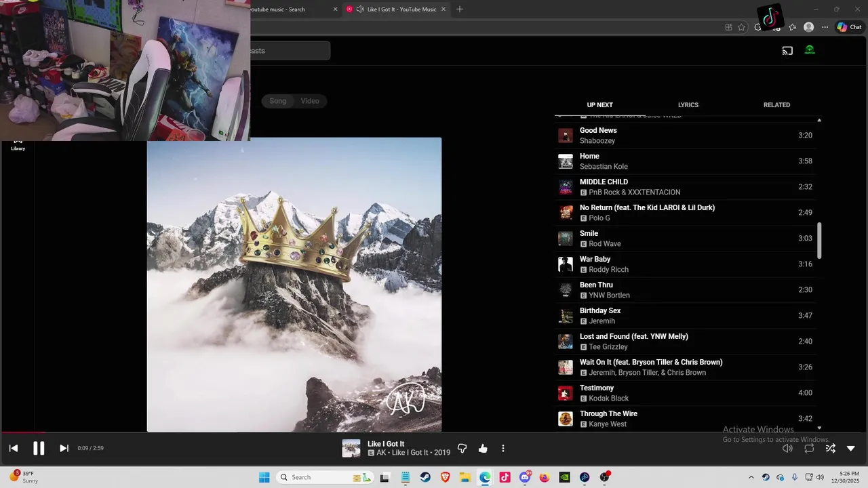Open the Windows Start menu
Viewport: 868px width, 488px height.
(x=264, y=477)
